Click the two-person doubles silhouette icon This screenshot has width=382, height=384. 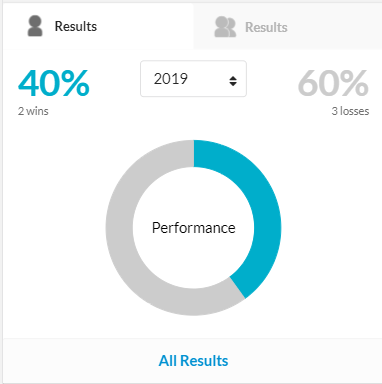point(225,27)
